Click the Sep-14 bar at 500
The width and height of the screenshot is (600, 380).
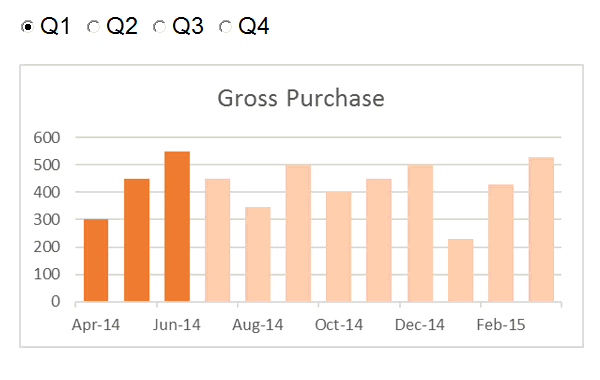point(298,233)
